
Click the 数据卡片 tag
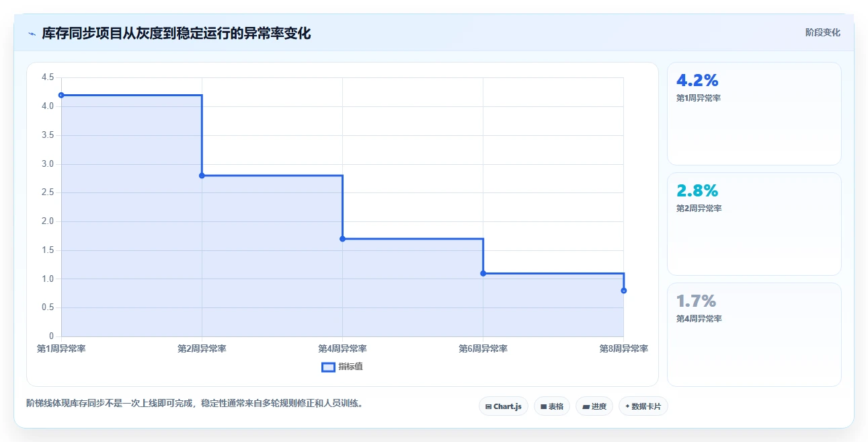pos(643,406)
